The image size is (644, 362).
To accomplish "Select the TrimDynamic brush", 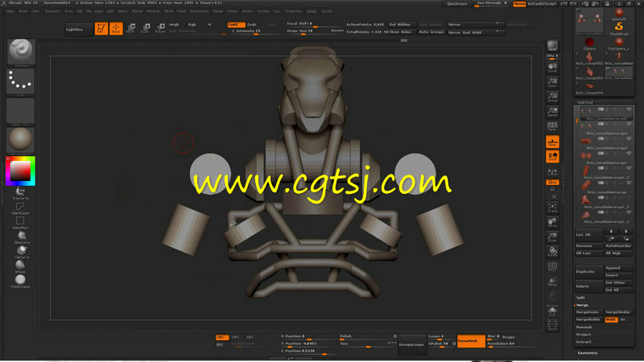I will (20, 282).
